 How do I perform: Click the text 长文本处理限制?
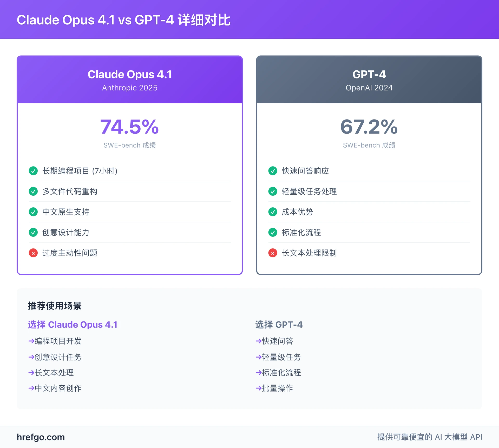pos(309,253)
